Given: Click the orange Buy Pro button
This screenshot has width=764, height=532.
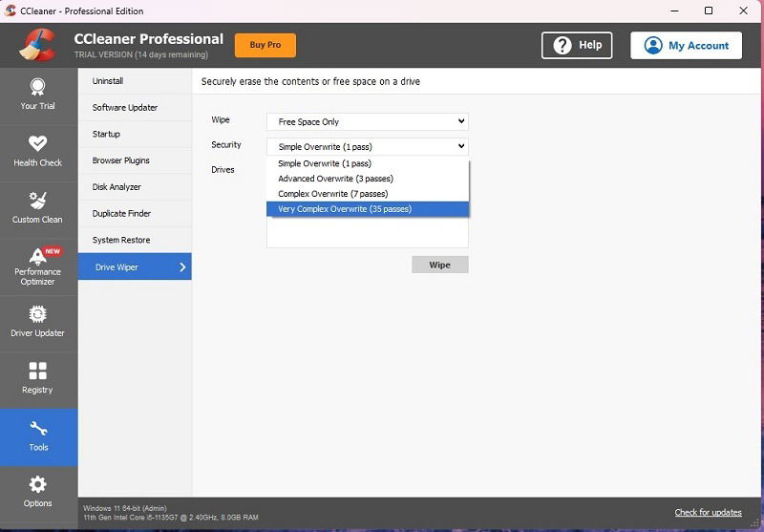Looking at the screenshot, I should tap(265, 45).
